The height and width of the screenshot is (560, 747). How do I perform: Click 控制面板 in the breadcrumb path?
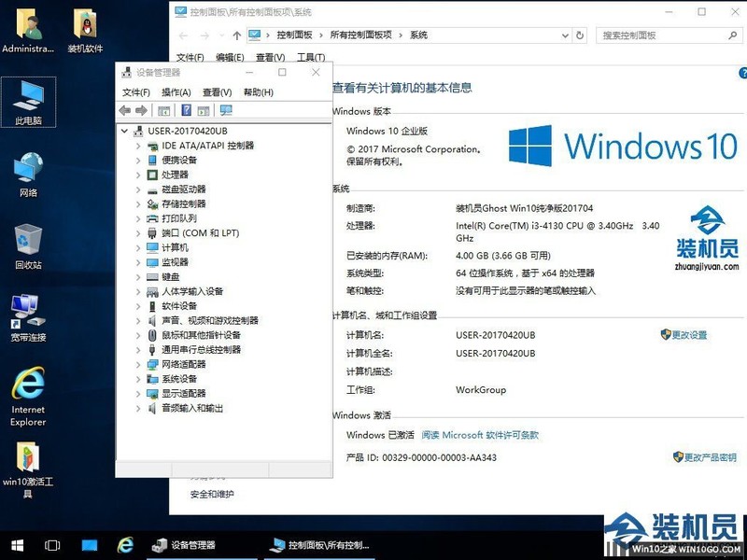point(294,35)
